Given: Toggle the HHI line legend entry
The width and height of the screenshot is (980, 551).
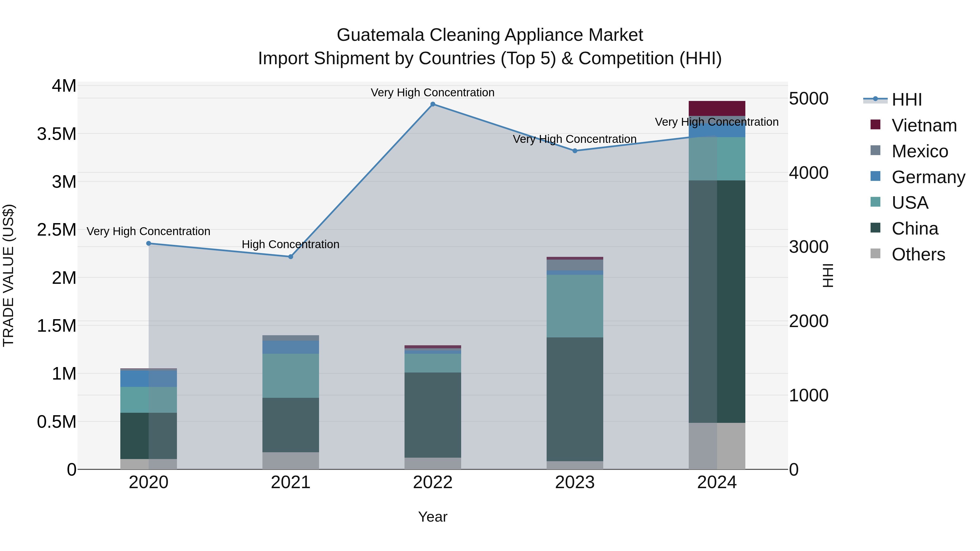Looking at the screenshot, I should pyautogui.click(x=893, y=100).
